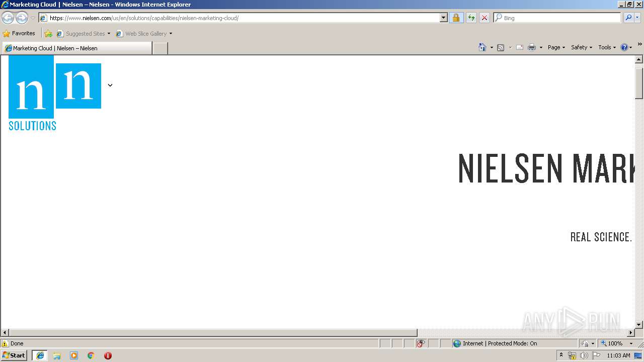Click the horizontal scrollbar left arrow
644x362 pixels.
(x=5, y=333)
